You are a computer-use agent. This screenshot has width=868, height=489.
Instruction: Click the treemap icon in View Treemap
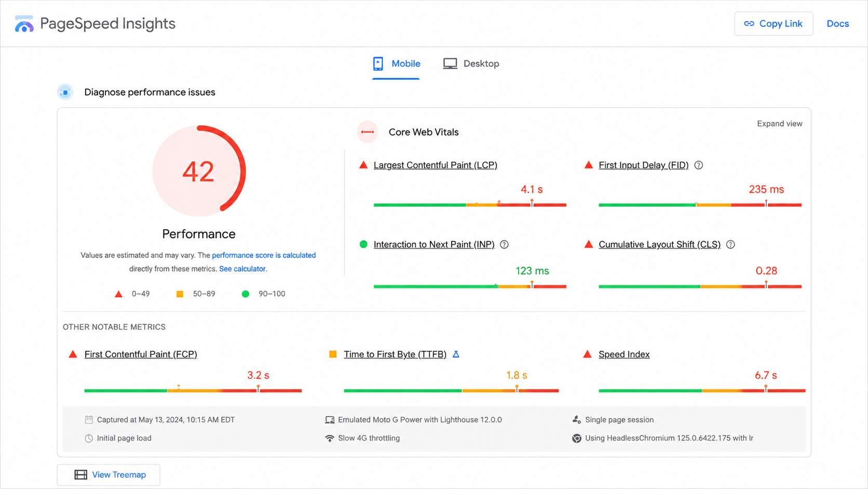point(80,475)
